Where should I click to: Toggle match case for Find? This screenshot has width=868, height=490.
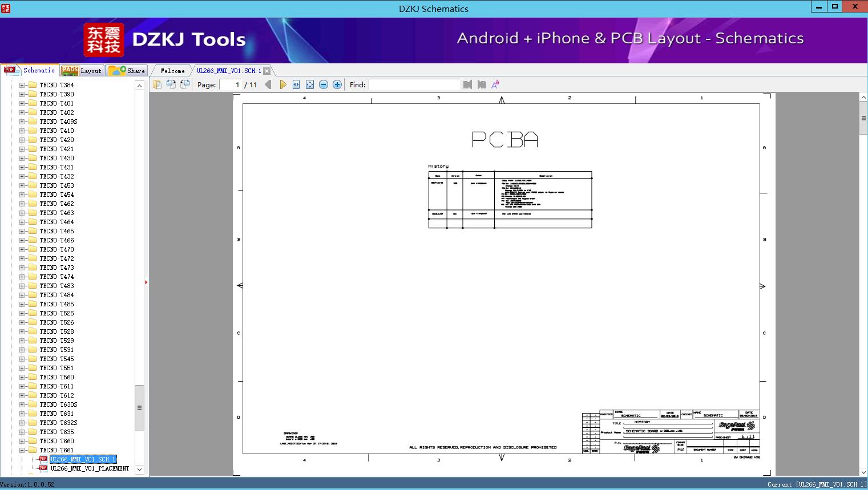point(495,84)
